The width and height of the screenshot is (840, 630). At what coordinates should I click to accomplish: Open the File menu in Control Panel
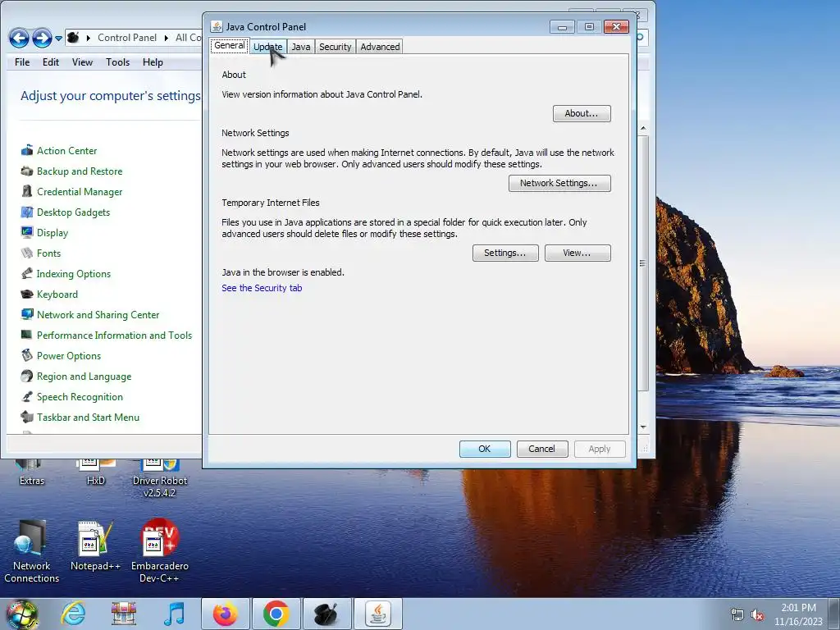[22, 62]
